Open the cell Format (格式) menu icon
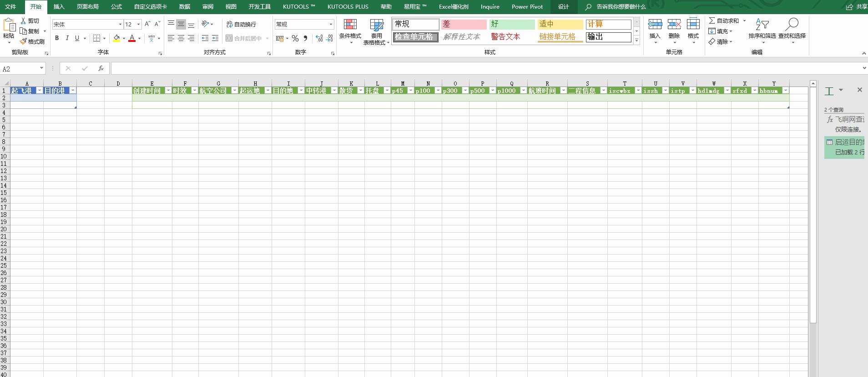 pyautogui.click(x=693, y=25)
